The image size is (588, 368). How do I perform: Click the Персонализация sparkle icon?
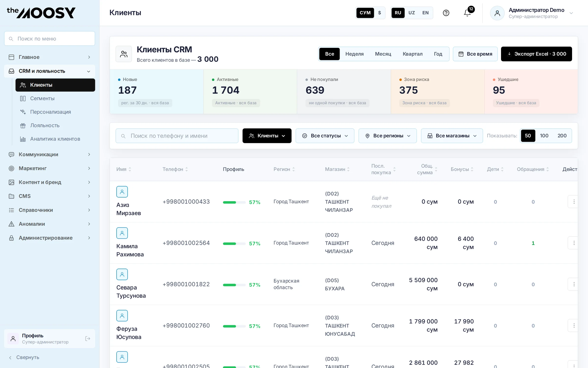tap(23, 112)
